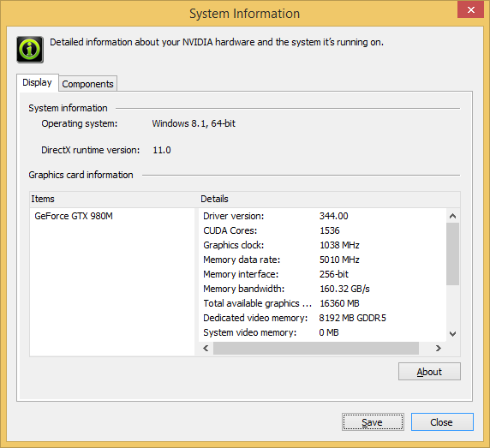The image size is (490, 448).
Task: Select the Total available graphics row
Action: click(322, 303)
